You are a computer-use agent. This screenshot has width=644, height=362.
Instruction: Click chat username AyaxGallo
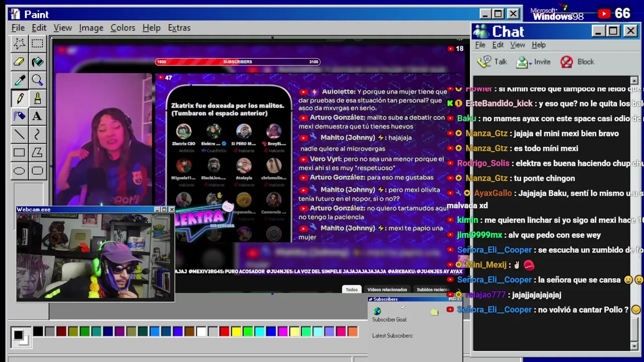click(493, 193)
